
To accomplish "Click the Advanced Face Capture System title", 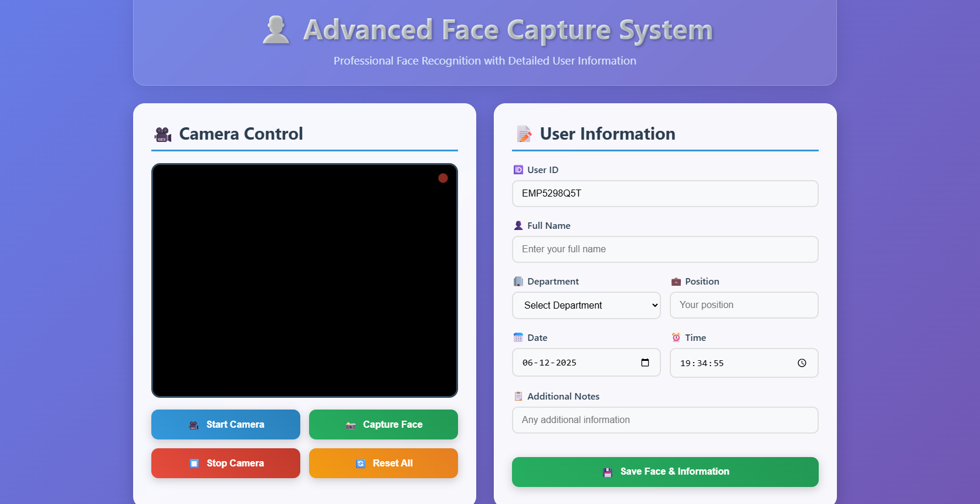I will coord(508,30).
